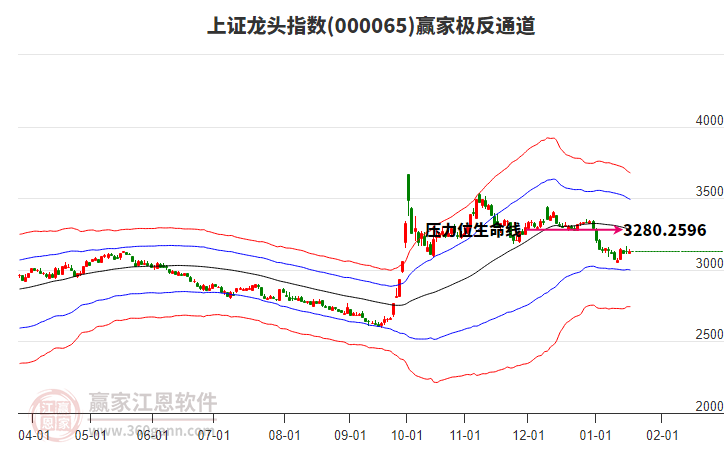This screenshot has width=726, height=450.
Task: Click the 08-01 date axis label
Action: point(284,436)
